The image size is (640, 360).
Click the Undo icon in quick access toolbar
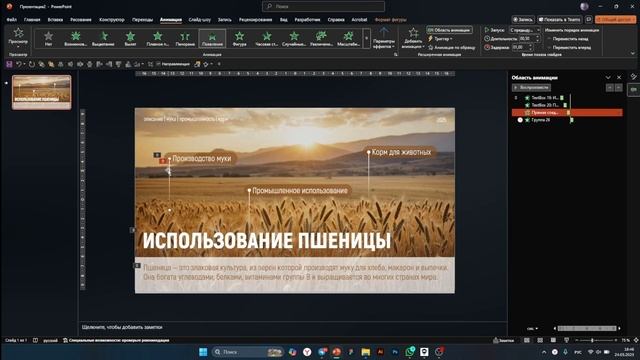[19, 64]
